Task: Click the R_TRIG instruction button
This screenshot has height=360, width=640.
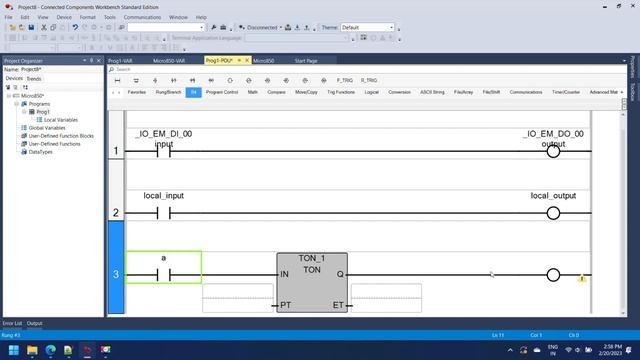Action: (369, 80)
